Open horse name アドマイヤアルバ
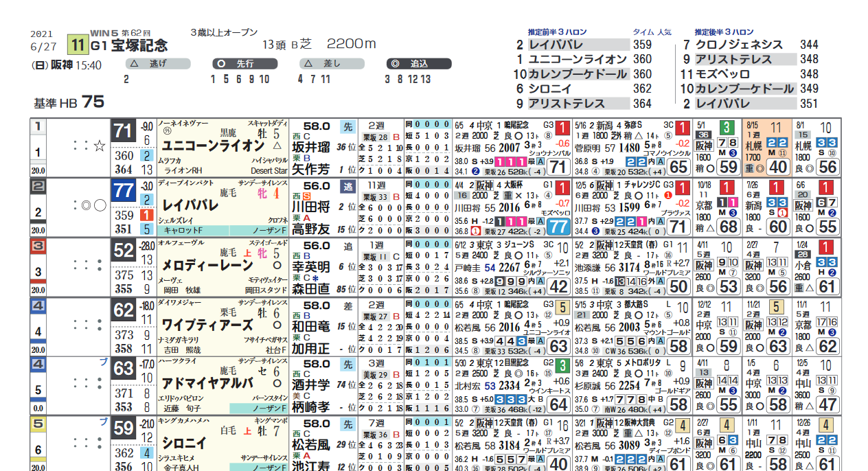Viewport: 868px width, 471px height. (207, 384)
